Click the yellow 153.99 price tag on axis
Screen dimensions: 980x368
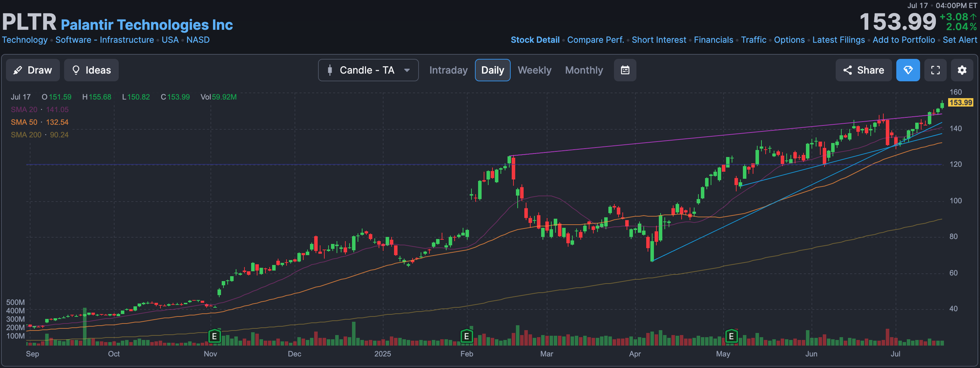[960, 102]
